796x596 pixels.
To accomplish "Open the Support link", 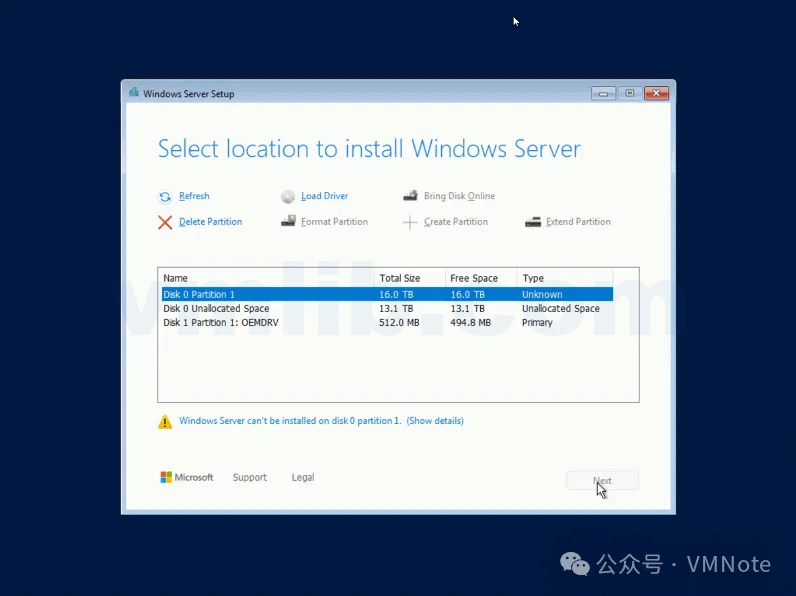I will pyautogui.click(x=250, y=478).
